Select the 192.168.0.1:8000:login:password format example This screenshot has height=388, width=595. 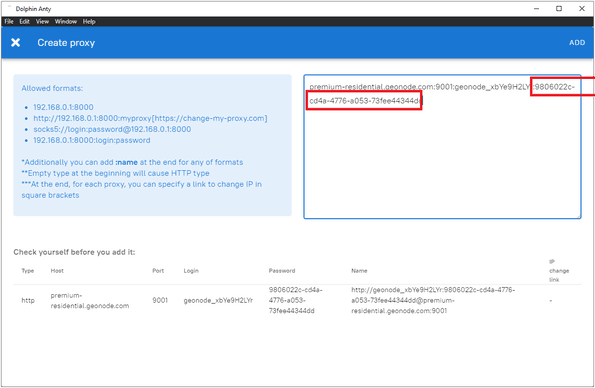pos(92,140)
